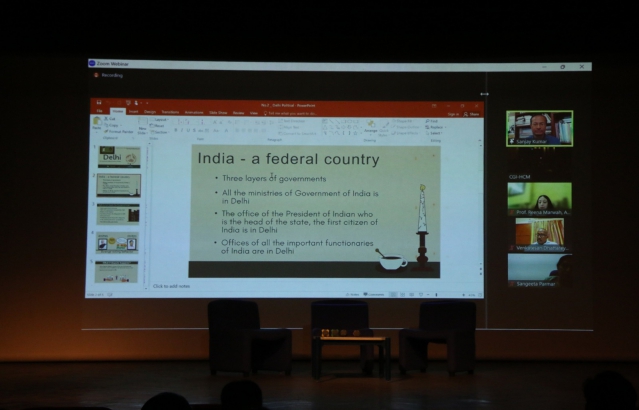The height and width of the screenshot is (410, 639).
Task: Cut the selection with the Cut command
Action: click(110, 119)
